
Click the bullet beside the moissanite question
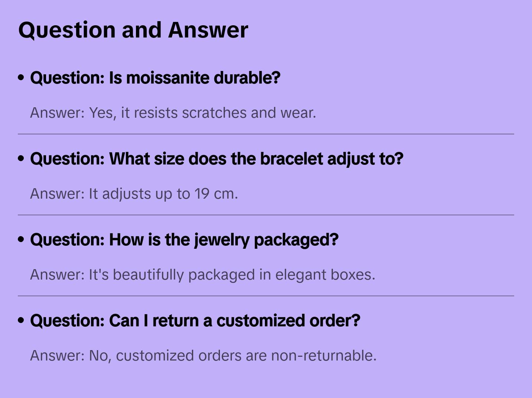tap(21, 78)
